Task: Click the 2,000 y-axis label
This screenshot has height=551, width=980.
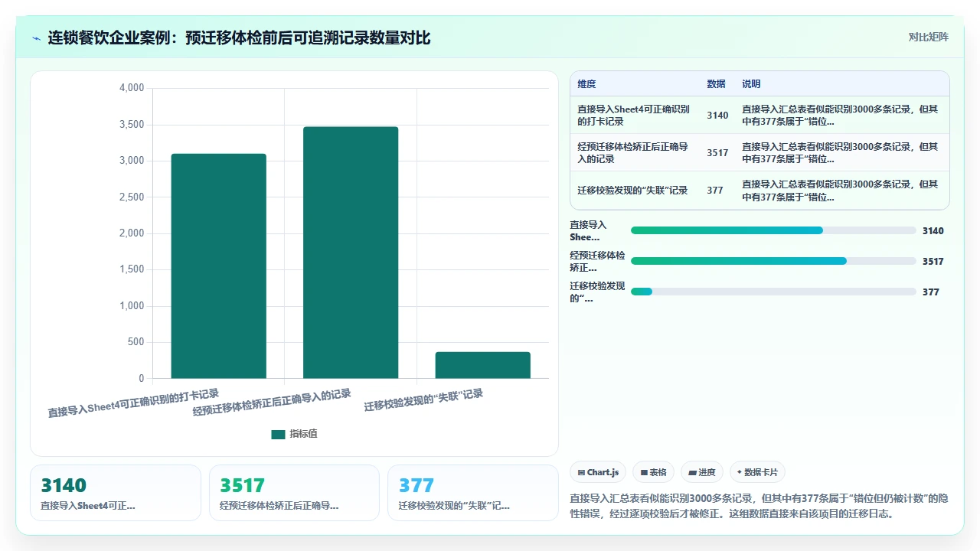Action: pos(132,233)
